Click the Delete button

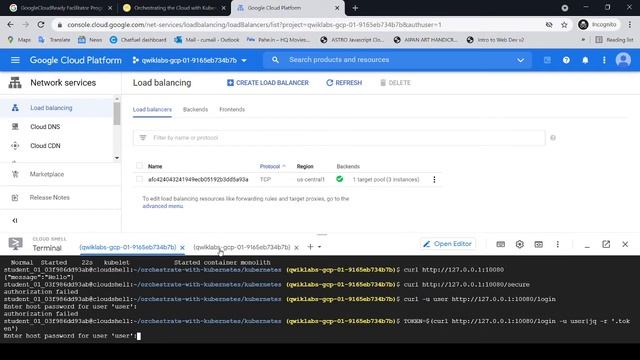pos(395,83)
